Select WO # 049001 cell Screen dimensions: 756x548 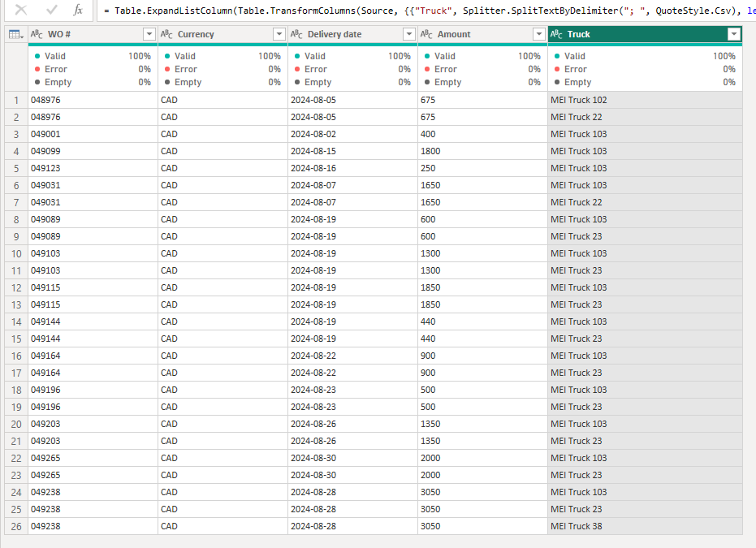click(x=93, y=134)
